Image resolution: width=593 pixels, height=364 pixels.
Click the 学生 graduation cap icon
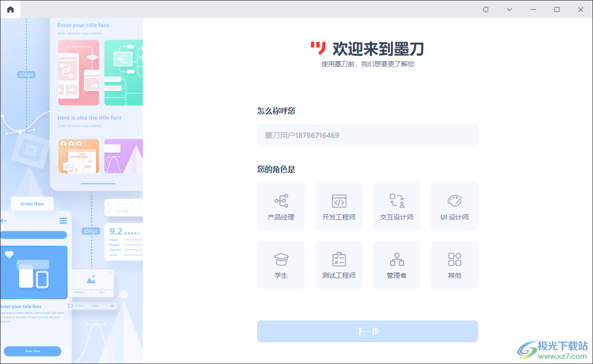coord(281,258)
